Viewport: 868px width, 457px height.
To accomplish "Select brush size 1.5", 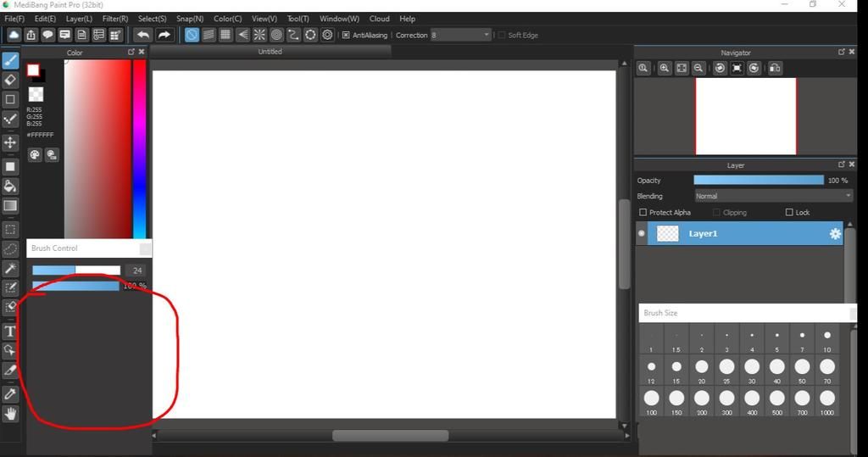I will tap(676, 339).
